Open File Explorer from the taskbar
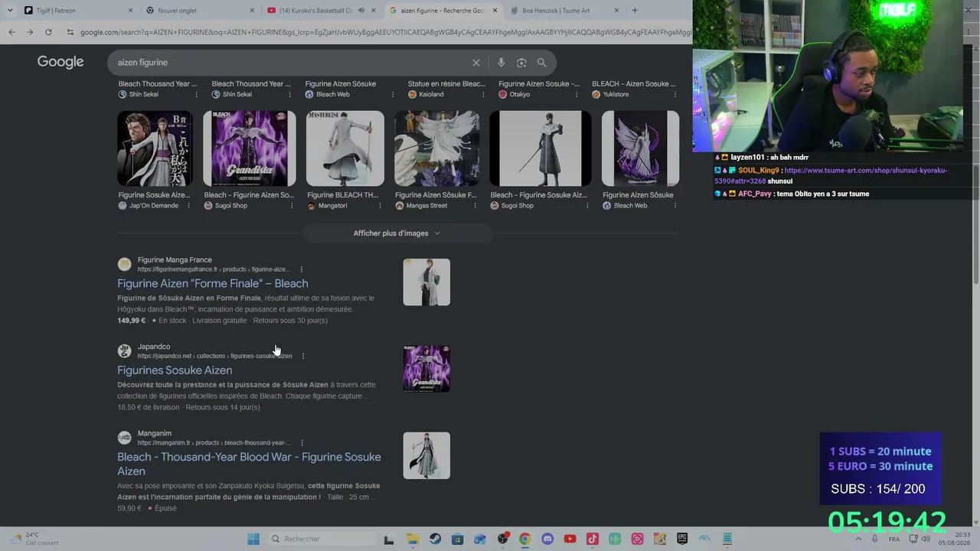The height and width of the screenshot is (551, 980). point(412,539)
